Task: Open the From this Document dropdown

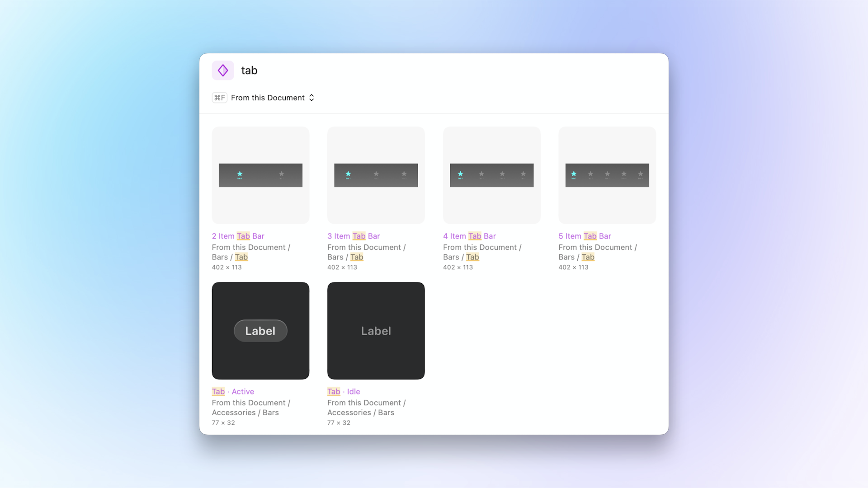Action: click(268, 98)
